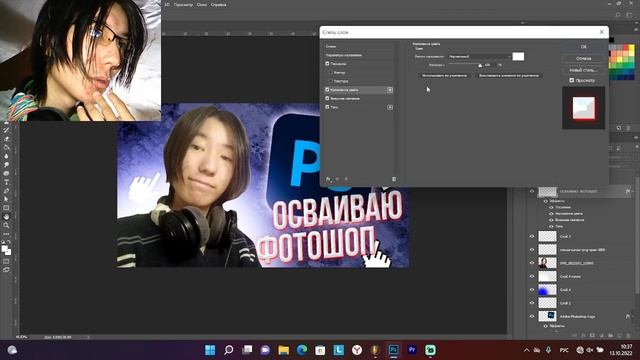
Task: Hide the Слой 2 layer eye
Action: [x=532, y=303]
